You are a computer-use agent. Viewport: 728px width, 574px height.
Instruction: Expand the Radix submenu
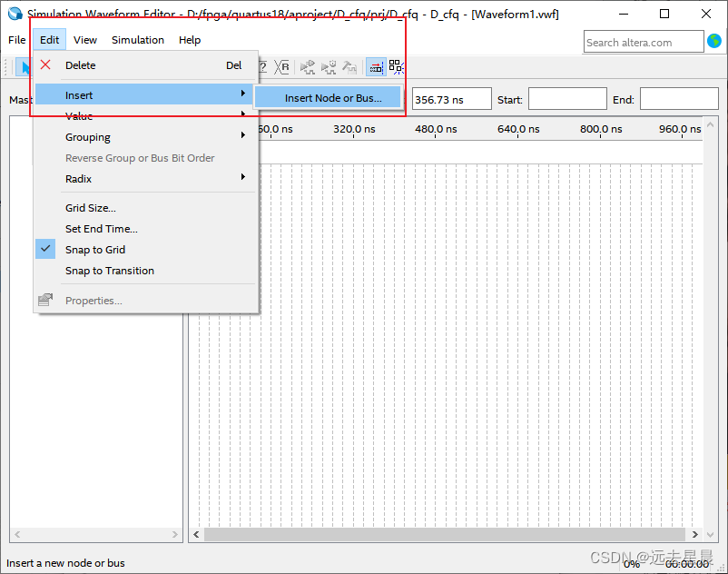click(x=145, y=178)
